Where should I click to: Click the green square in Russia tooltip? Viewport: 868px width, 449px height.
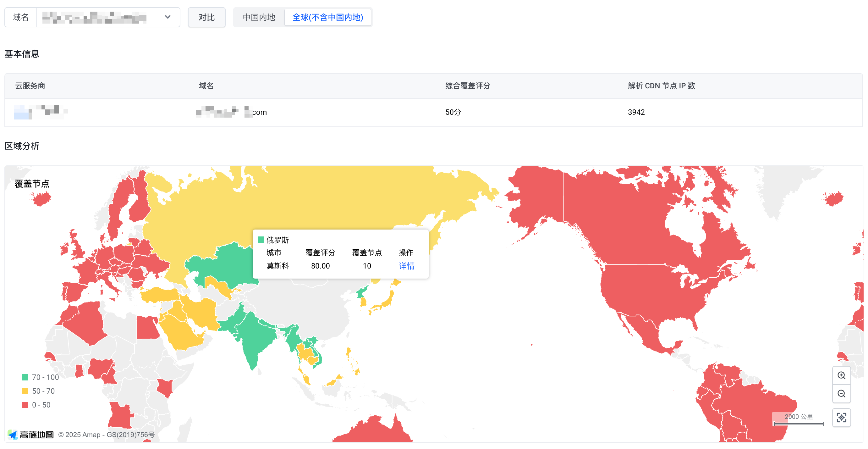tap(261, 240)
